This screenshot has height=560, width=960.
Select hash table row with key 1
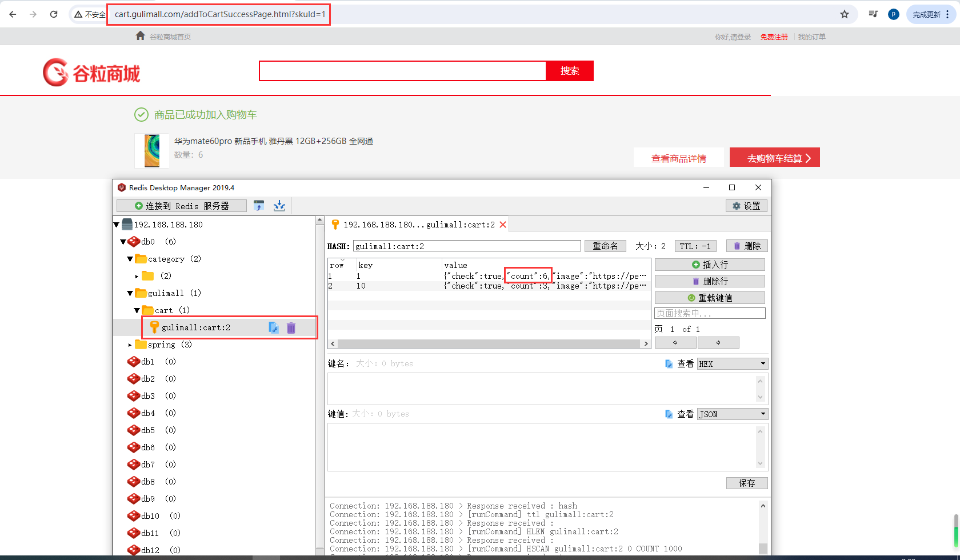489,276
